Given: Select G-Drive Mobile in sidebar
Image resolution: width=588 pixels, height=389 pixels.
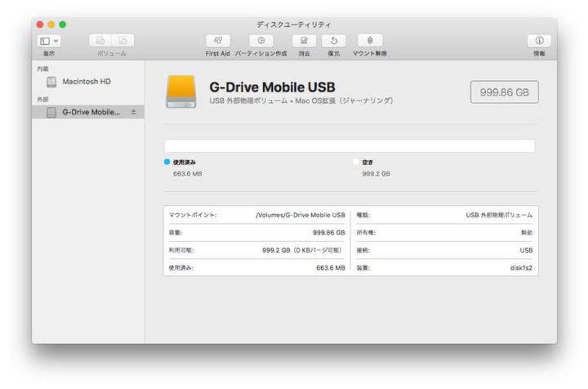Looking at the screenshot, I should click(x=88, y=112).
